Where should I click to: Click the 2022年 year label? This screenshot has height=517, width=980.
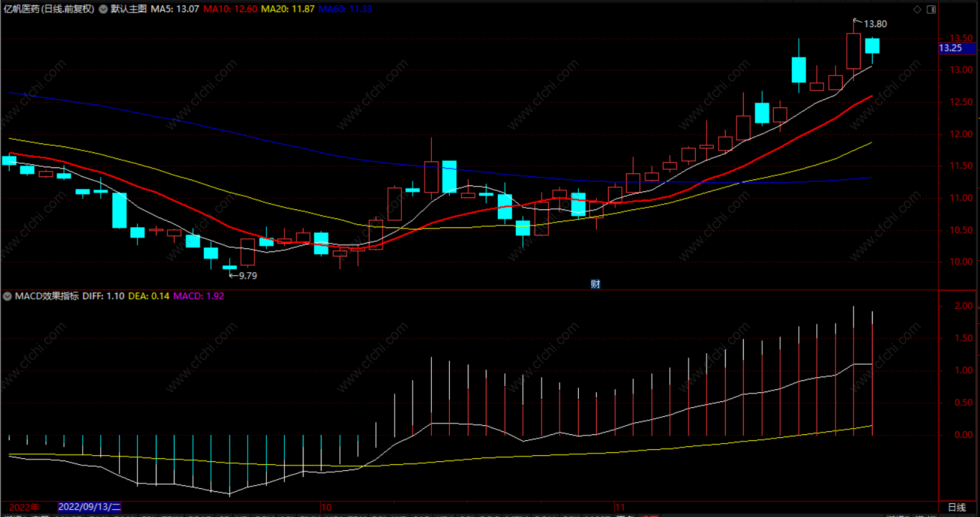[24, 507]
